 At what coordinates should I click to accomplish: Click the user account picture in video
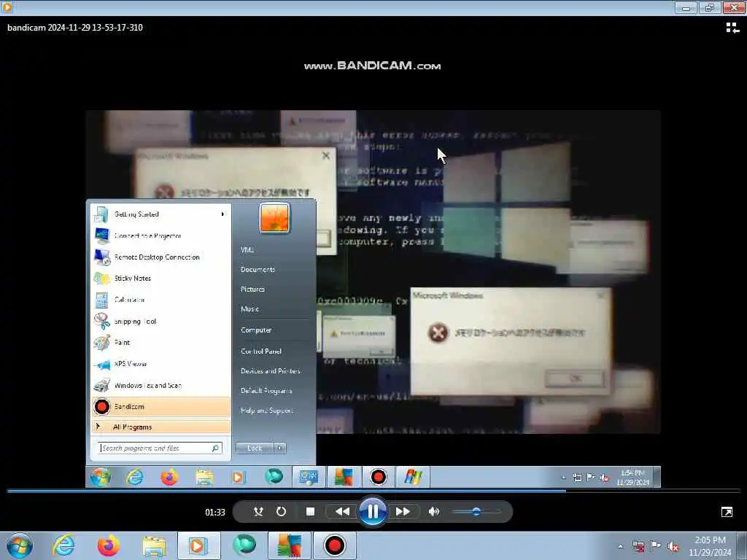tap(274, 218)
